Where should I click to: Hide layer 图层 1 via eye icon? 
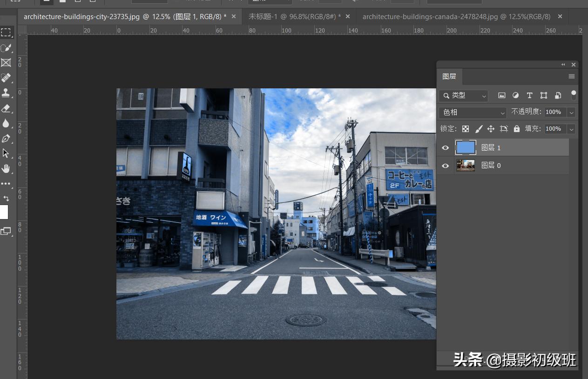tap(446, 148)
